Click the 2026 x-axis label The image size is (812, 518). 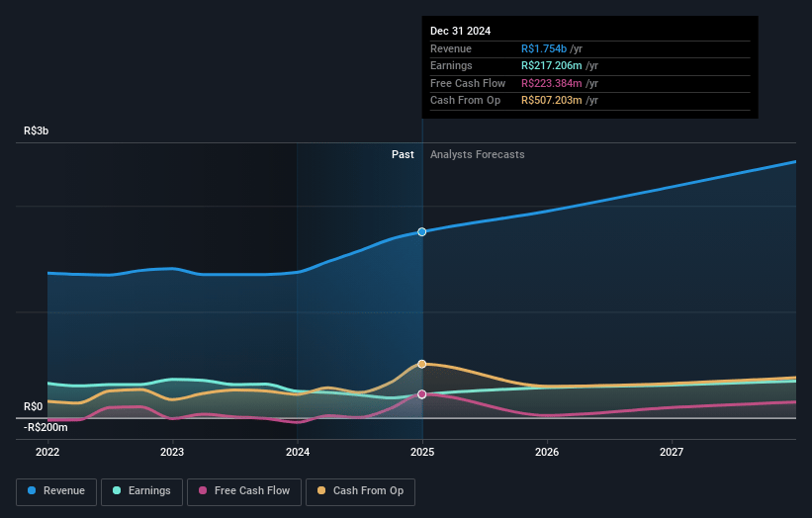coord(547,452)
